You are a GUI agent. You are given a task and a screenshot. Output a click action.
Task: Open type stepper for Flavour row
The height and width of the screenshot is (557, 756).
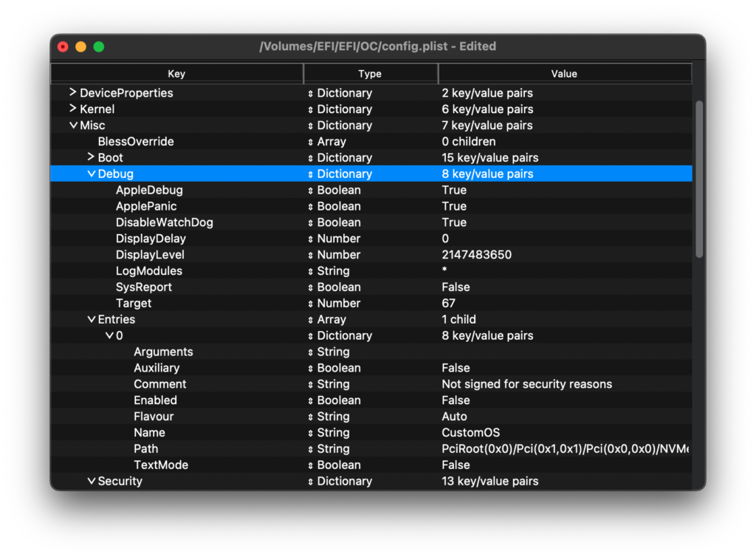[x=311, y=417]
